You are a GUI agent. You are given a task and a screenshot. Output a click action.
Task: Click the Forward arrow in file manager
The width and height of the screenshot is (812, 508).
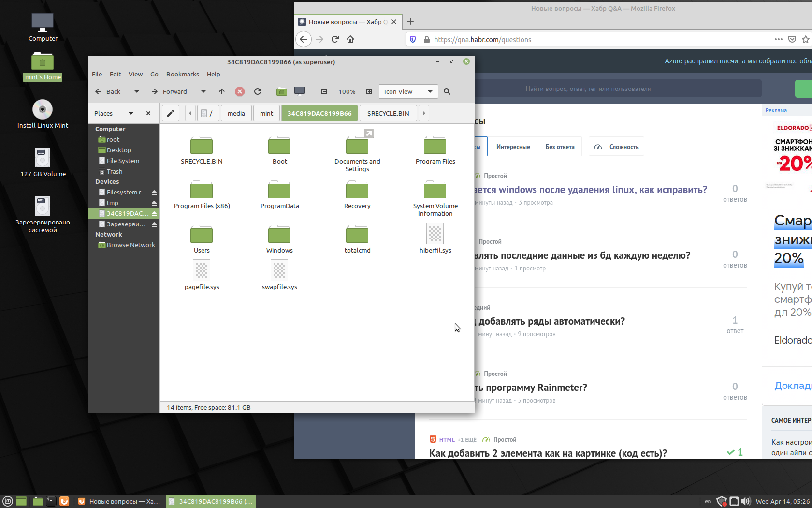pos(169,91)
